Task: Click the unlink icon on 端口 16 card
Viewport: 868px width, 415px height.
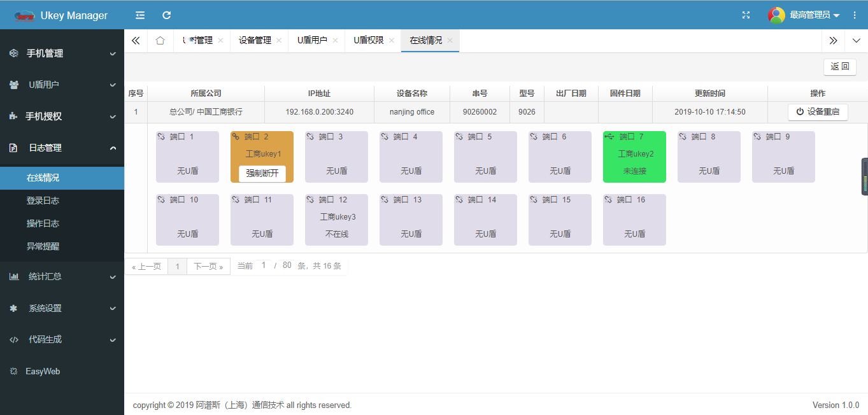Action: [x=608, y=199]
